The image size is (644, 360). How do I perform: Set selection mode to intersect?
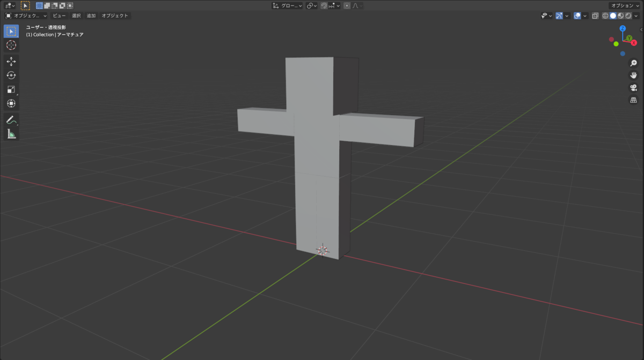70,5
